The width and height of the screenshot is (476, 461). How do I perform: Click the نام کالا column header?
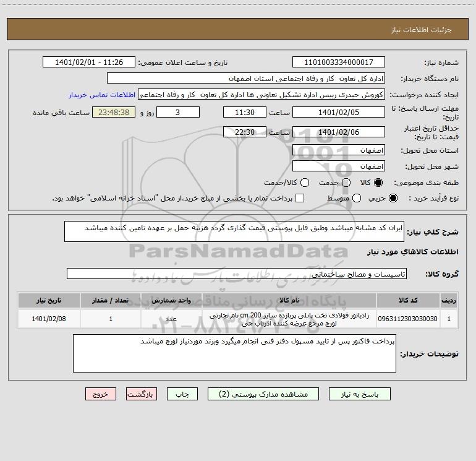(x=289, y=300)
